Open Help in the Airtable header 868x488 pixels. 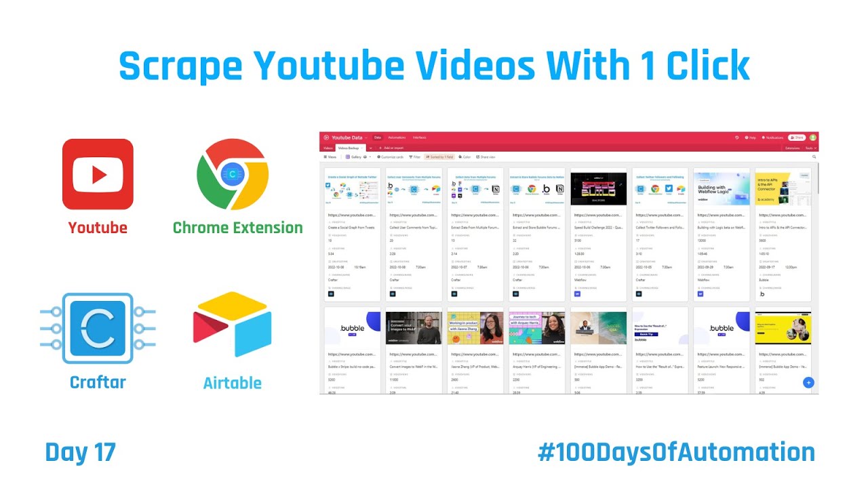pyautogui.click(x=750, y=138)
